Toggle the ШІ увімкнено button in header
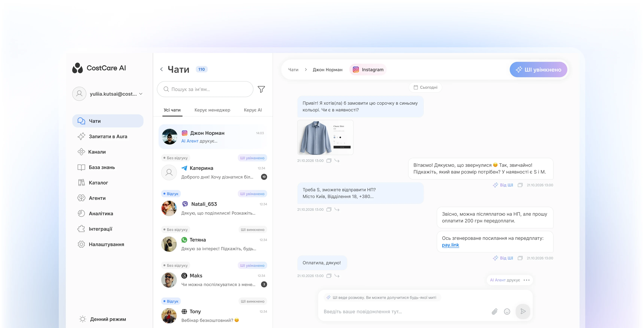Image resolution: width=644 pixels, height=328 pixels. (538, 69)
